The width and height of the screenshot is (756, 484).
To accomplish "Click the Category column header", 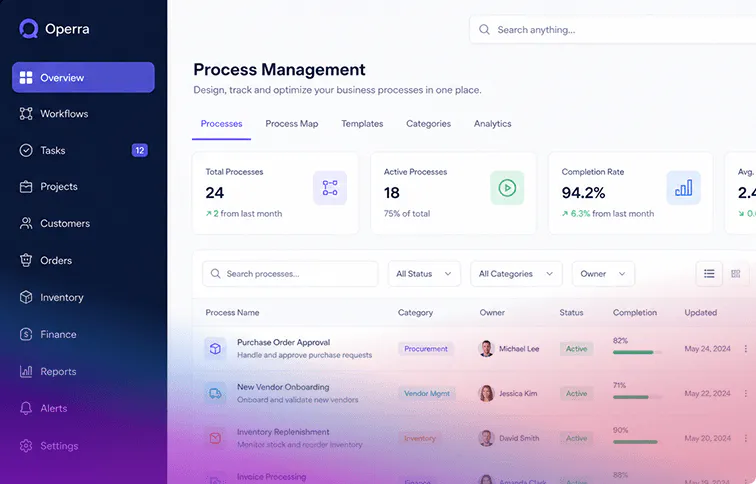I will pos(415,312).
